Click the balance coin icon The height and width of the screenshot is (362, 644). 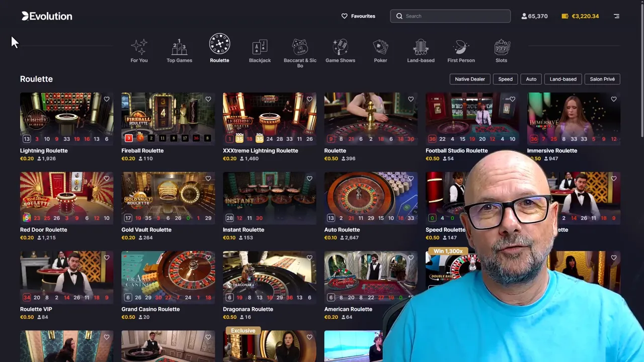pos(565,16)
